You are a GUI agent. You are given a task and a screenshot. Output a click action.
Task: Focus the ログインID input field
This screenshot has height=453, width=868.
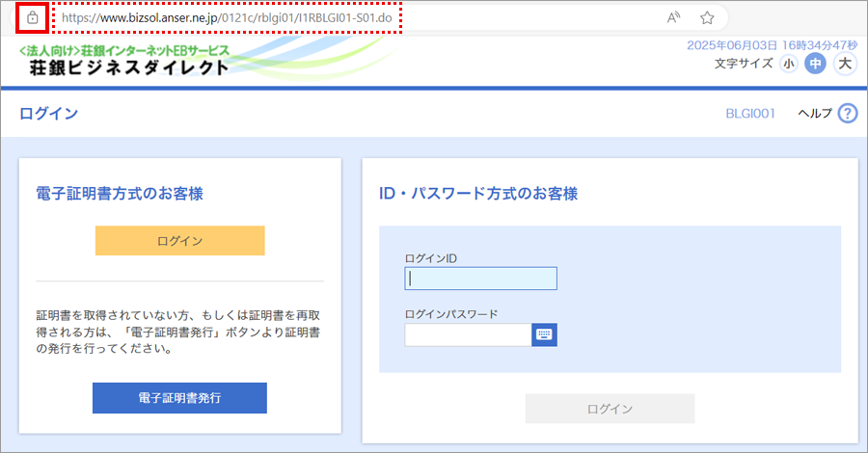pos(480,279)
